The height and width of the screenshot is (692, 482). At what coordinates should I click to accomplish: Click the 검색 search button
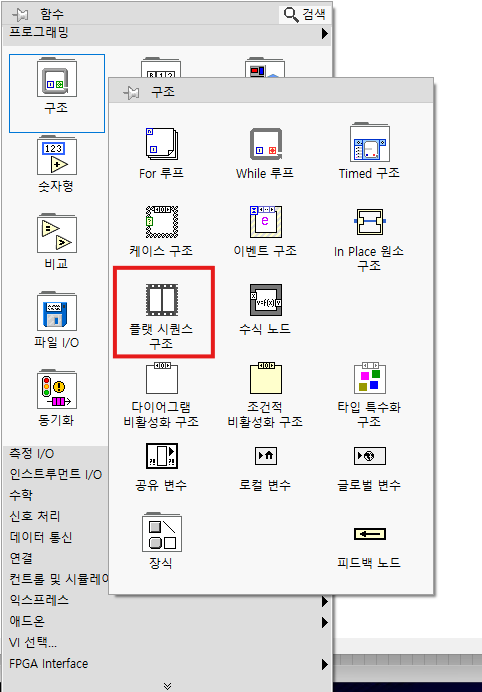(x=305, y=14)
